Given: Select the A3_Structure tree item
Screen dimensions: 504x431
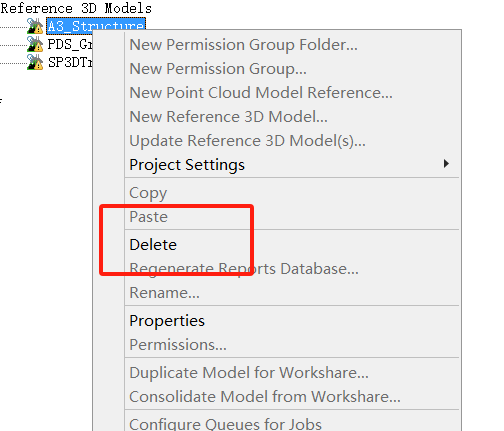Looking at the screenshot, I should pyautogui.click(x=96, y=26).
